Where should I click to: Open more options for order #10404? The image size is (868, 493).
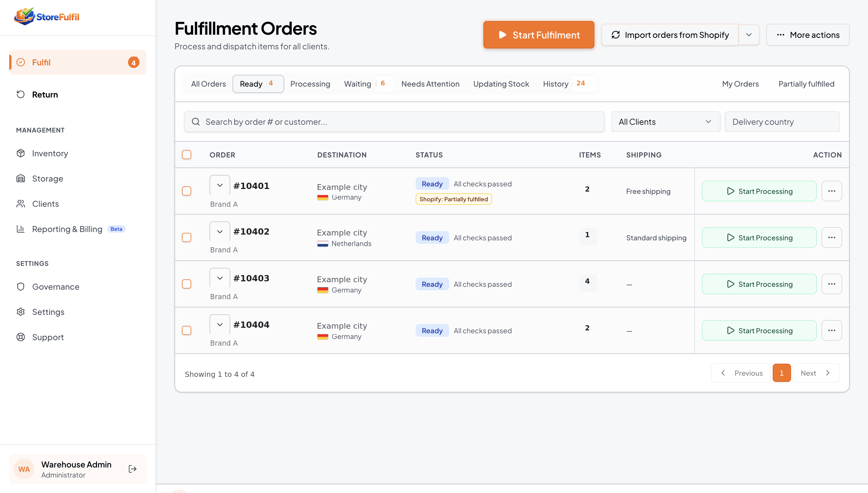pyautogui.click(x=832, y=330)
